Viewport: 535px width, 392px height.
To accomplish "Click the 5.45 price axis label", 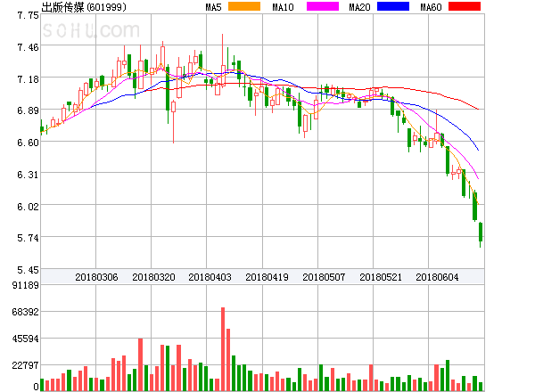I will click(28, 270).
